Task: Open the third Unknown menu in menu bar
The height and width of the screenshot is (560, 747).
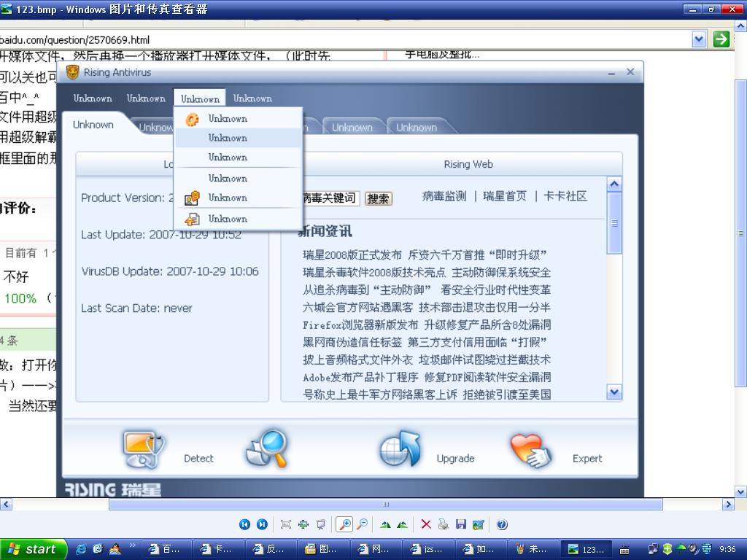Action: click(x=200, y=98)
